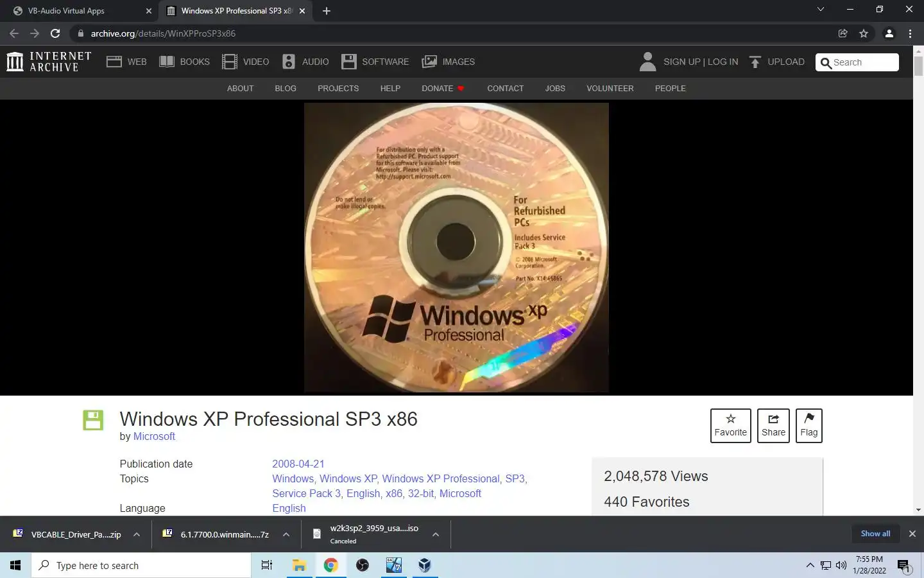
Task: Click the 32-bit topic link
Action: tap(421, 493)
